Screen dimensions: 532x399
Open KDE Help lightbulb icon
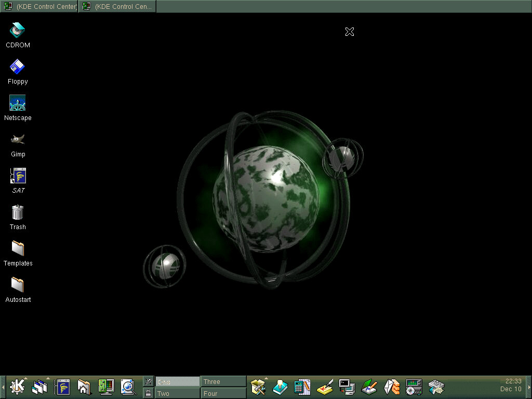point(280,387)
